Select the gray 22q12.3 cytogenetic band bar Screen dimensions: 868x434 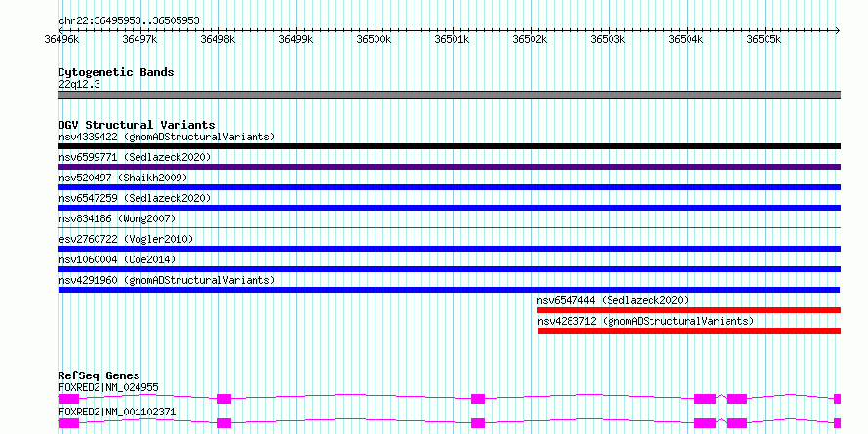click(x=449, y=95)
